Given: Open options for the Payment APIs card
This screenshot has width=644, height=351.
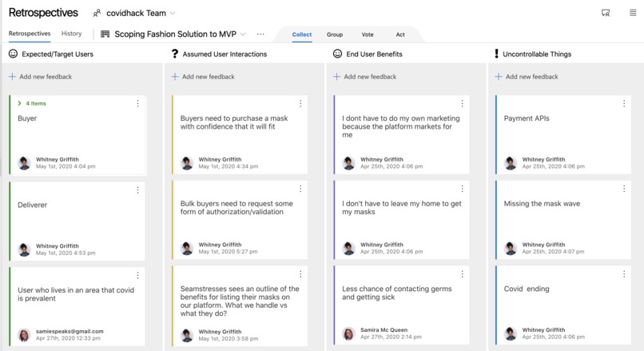Looking at the screenshot, I should (624, 104).
